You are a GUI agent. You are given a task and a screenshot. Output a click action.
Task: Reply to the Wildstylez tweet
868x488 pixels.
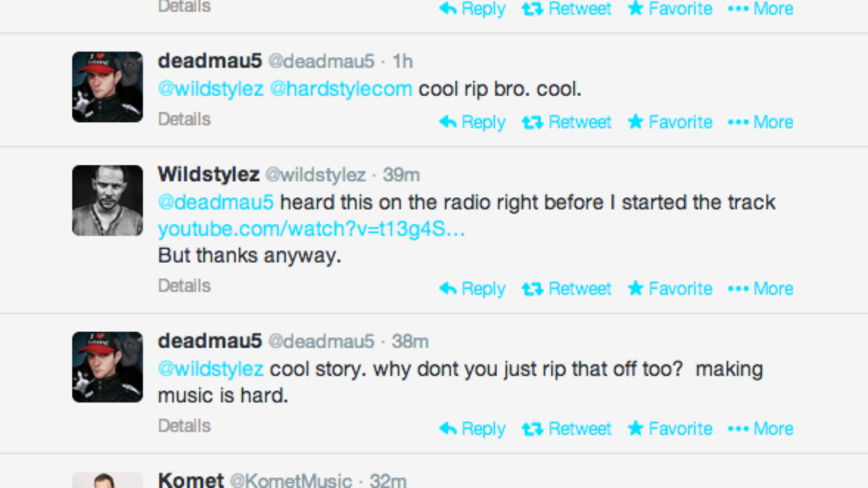click(473, 289)
